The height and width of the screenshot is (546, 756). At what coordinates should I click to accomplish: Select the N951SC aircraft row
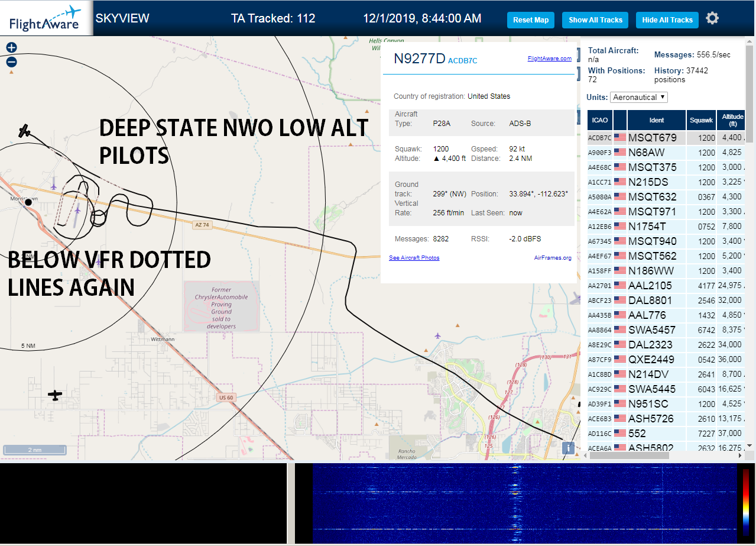[x=667, y=404]
